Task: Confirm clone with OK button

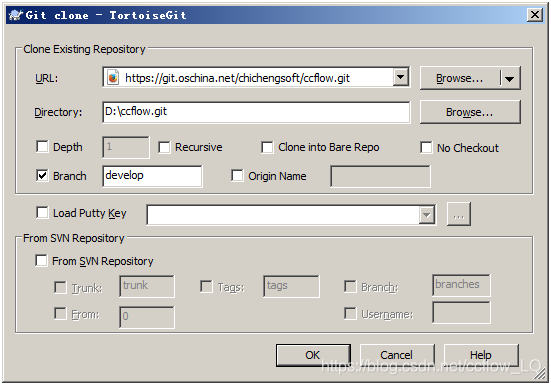Action: (x=313, y=355)
